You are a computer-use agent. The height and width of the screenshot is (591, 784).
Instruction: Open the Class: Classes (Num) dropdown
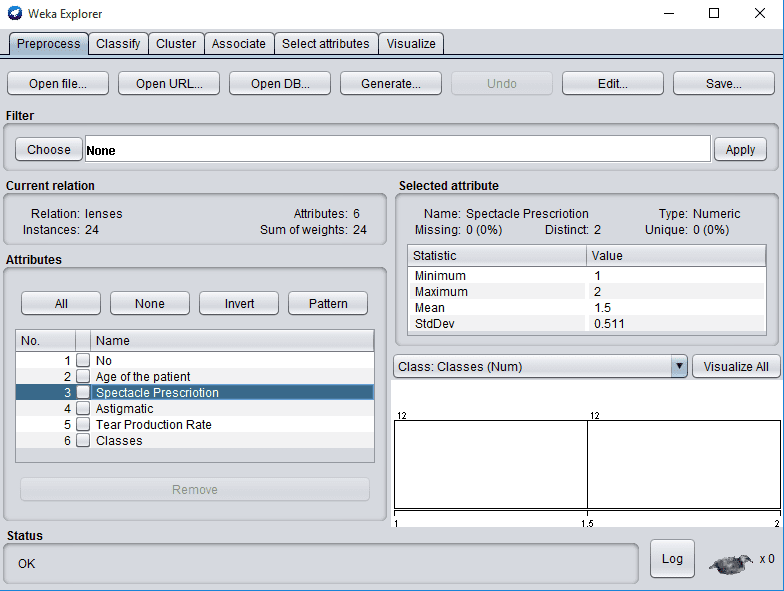[x=540, y=366]
